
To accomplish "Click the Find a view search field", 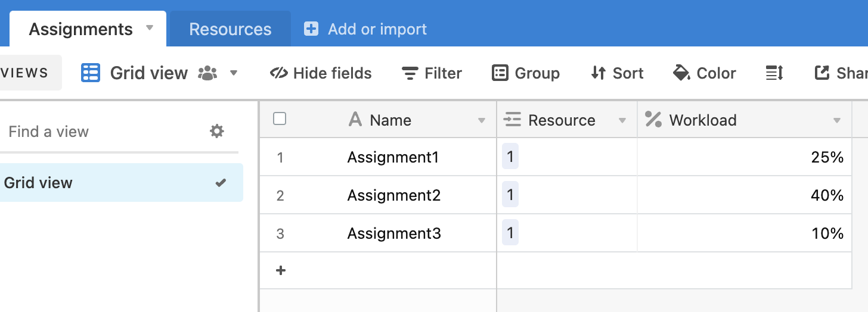I will coord(101,131).
